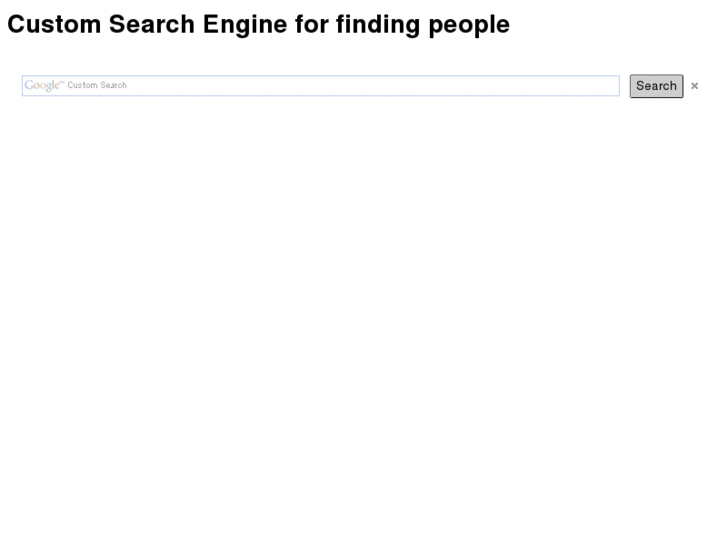Click the blank page area below the search bar
727x545 pixels.
(364, 320)
